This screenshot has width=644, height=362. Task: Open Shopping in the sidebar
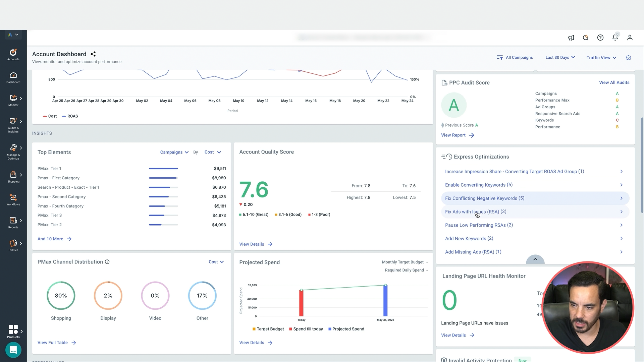coord(13,177)
